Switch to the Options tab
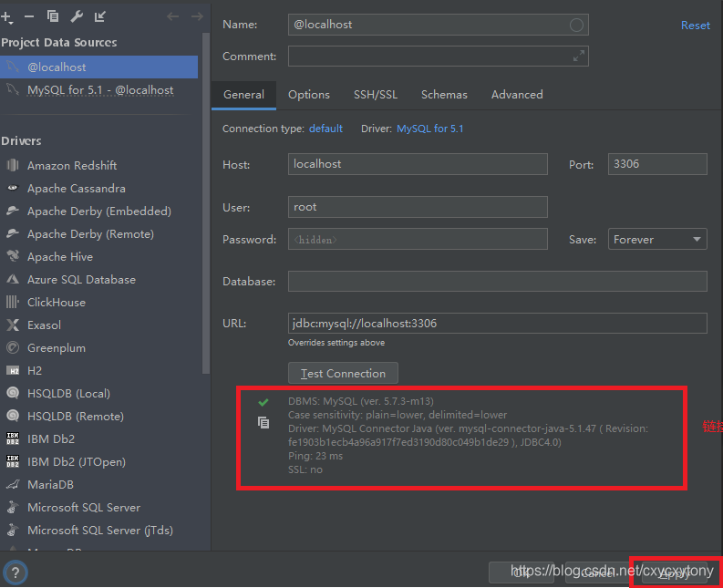723x588 pixels. click(x=309, y=95)
